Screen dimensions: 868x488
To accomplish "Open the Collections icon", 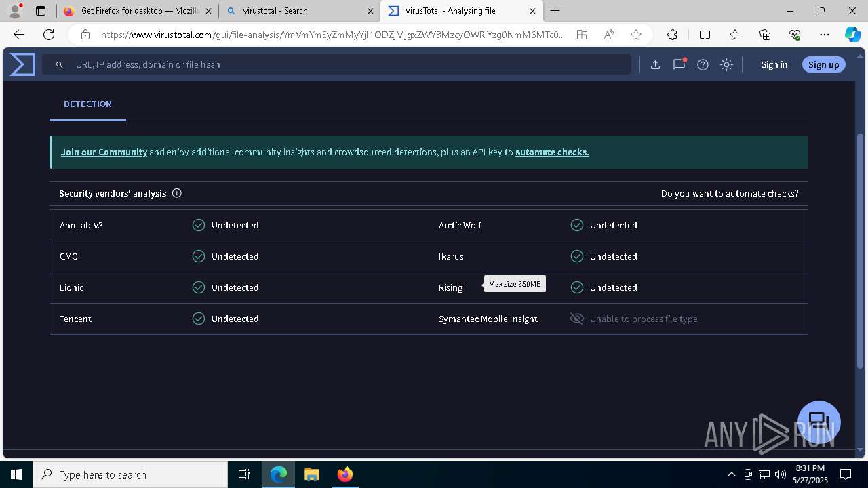I will point(765,35).
